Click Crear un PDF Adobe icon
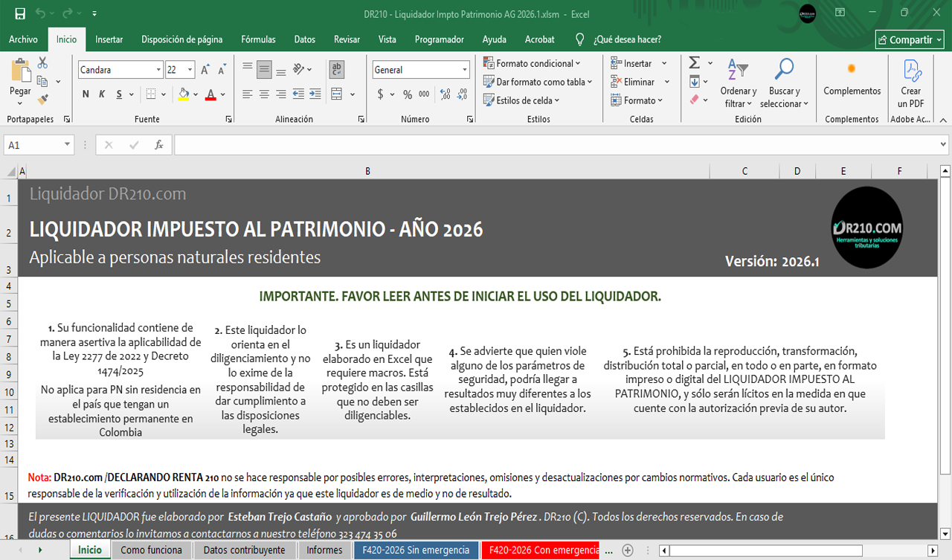 pos(911,82)
